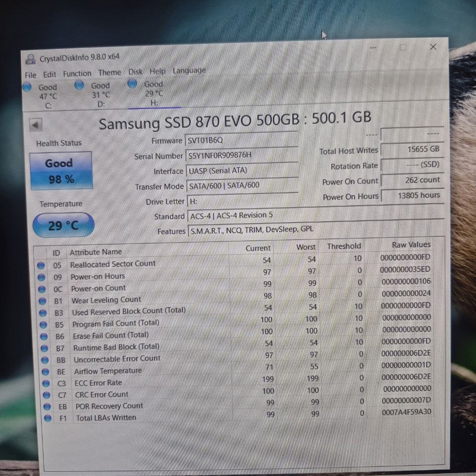Click the Attribute Name column header

[x=96, y=252]
